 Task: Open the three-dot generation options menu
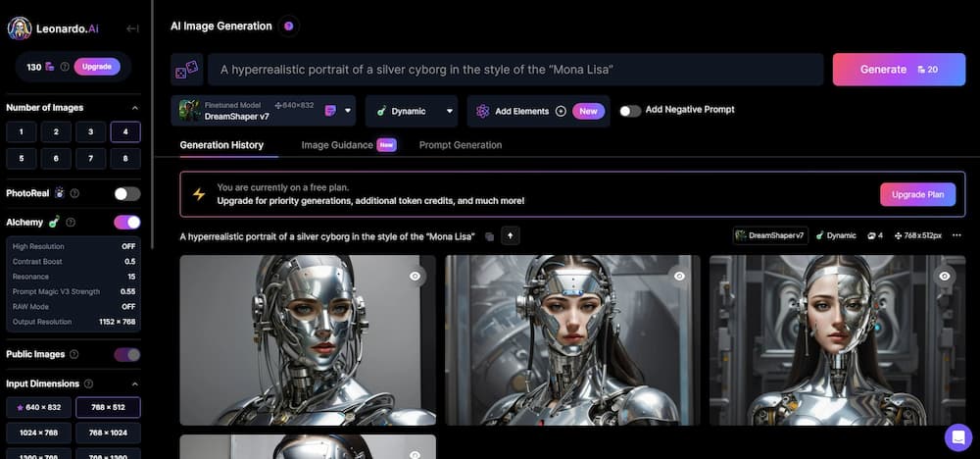956,235
